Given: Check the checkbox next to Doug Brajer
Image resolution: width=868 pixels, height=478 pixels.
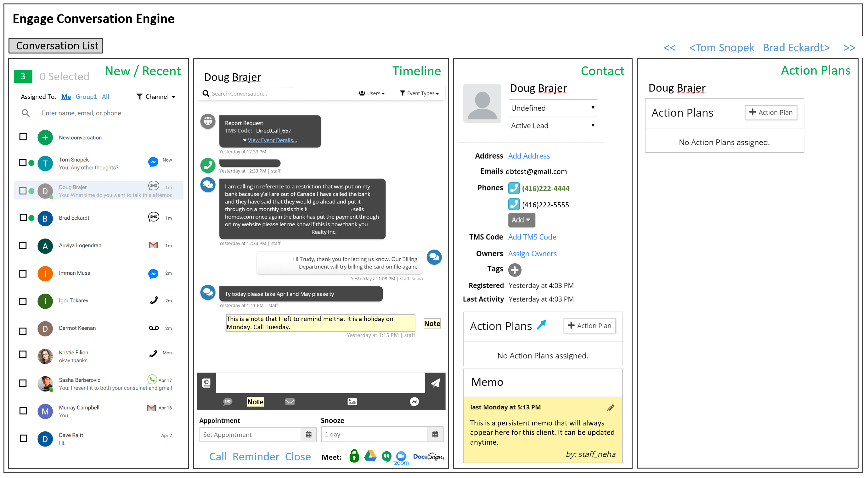Looking at the screenshot, I should coord(23,190).
